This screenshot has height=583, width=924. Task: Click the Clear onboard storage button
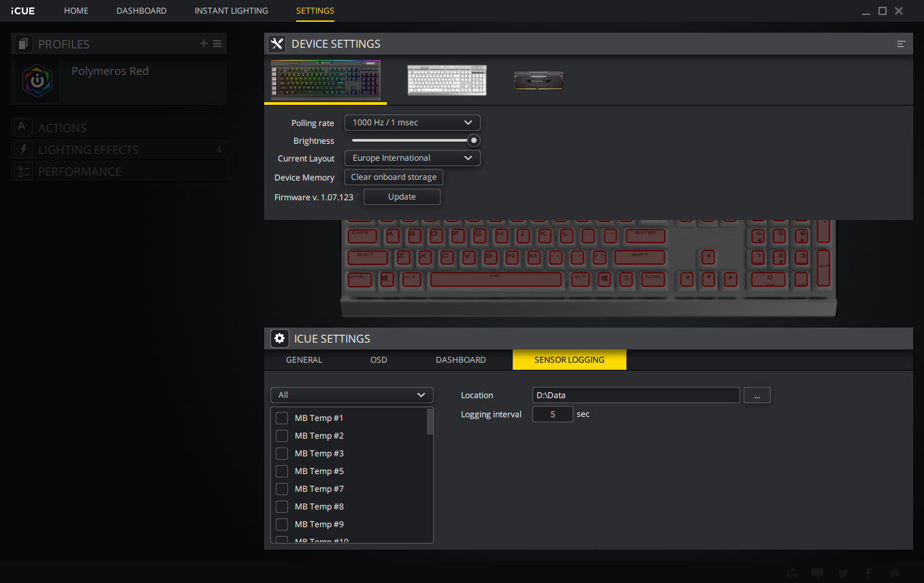[x=394, y=177]
